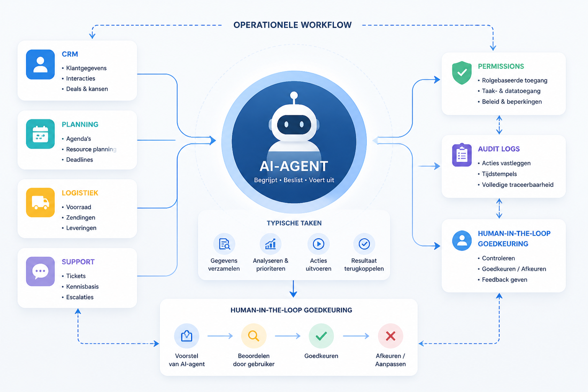Select the SUPPORT card heading

point(78,262)
